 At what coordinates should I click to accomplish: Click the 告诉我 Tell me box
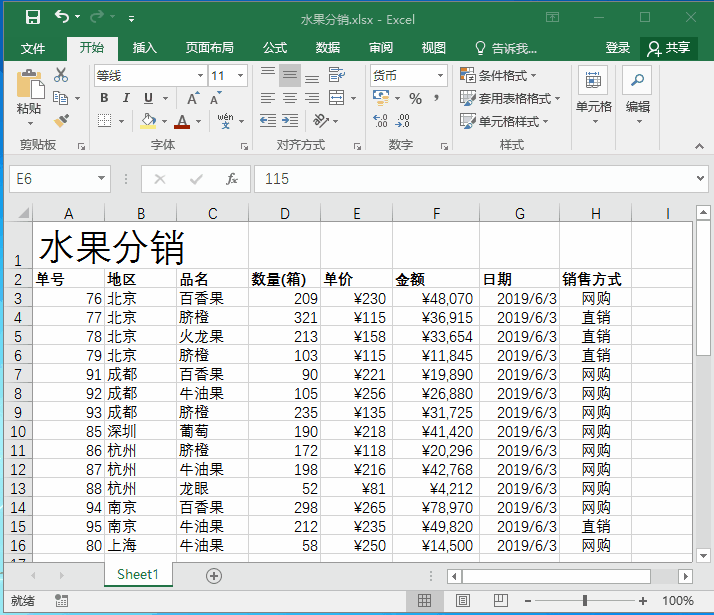[505, 48]
